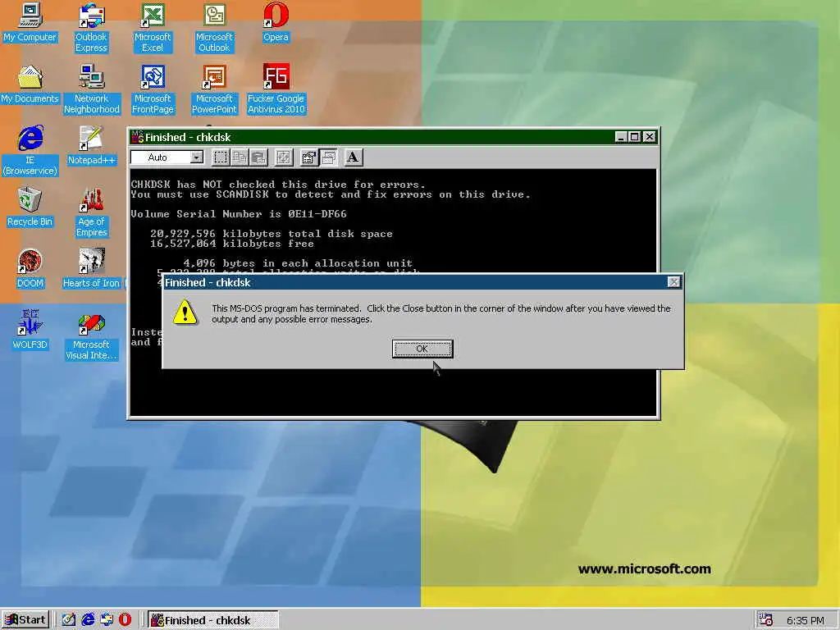Select the Antivirus 2010 desktop icon

point(276,89)
